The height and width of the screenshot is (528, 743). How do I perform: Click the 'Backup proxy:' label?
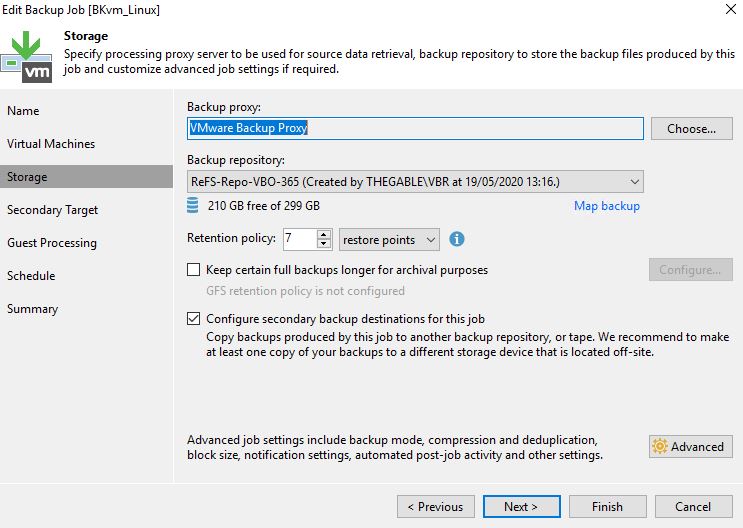point(224,107)
